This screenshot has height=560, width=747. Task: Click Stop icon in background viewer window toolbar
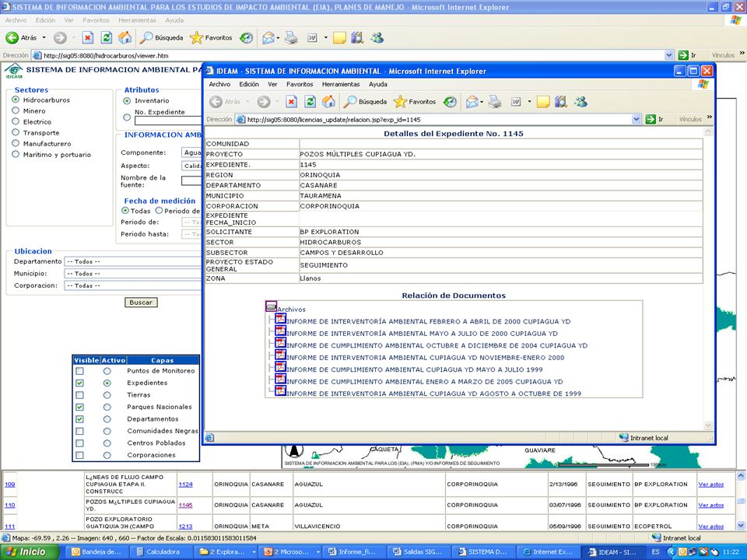coord(88,37)
